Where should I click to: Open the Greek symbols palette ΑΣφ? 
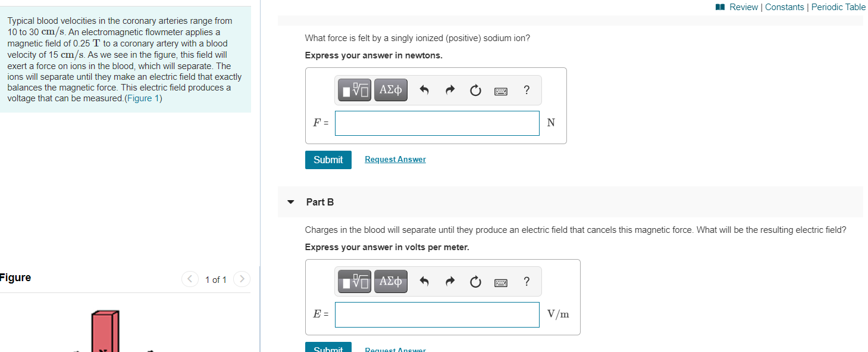pyautogui.click(x=391, y=90)
